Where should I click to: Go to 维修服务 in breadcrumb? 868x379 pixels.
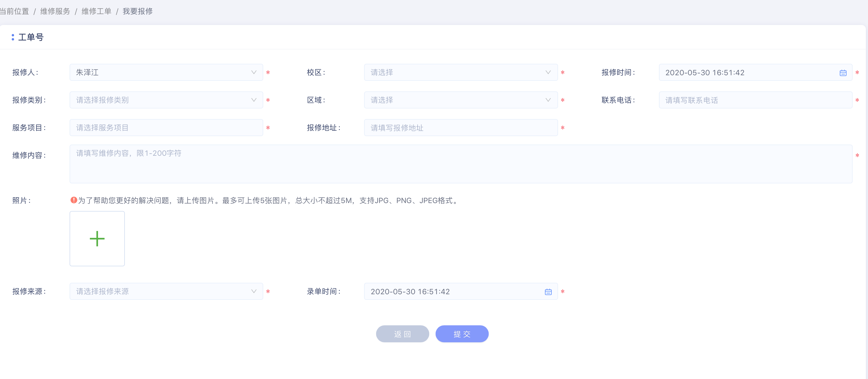[55, 11]
